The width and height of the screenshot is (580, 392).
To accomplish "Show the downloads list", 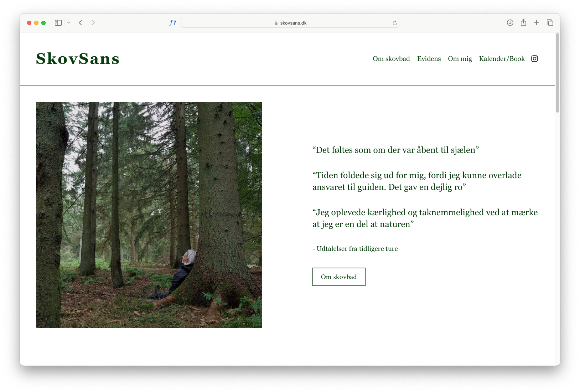I will click(x=510, y=23).
